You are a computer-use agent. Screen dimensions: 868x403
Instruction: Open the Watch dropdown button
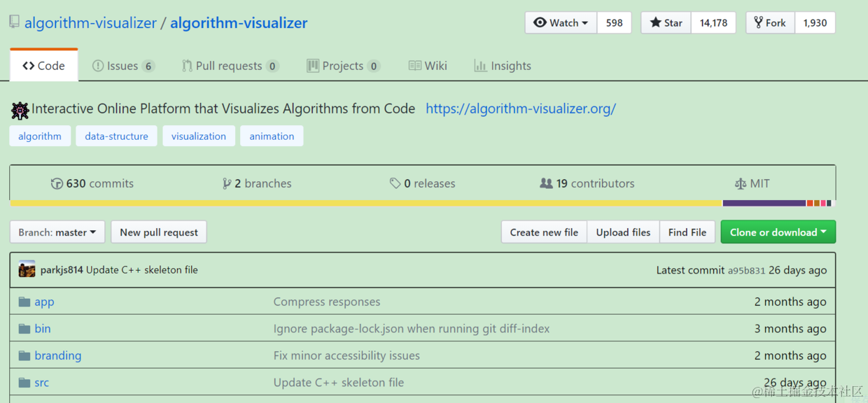click(x=561, y=22)
